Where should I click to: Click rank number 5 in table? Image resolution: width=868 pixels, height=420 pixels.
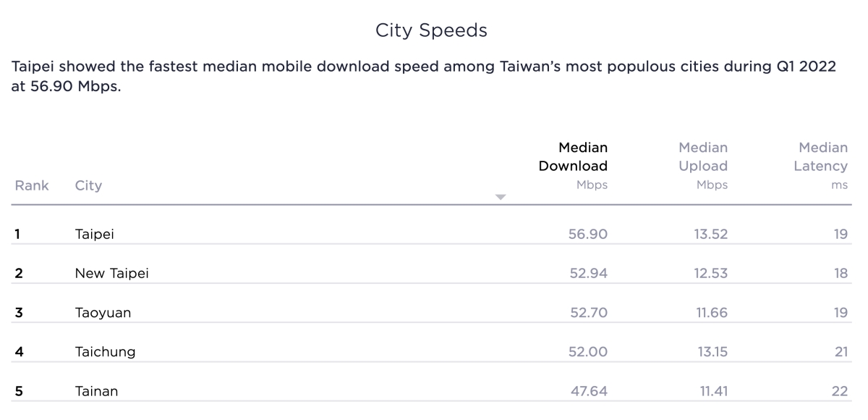tap(19, 392)
